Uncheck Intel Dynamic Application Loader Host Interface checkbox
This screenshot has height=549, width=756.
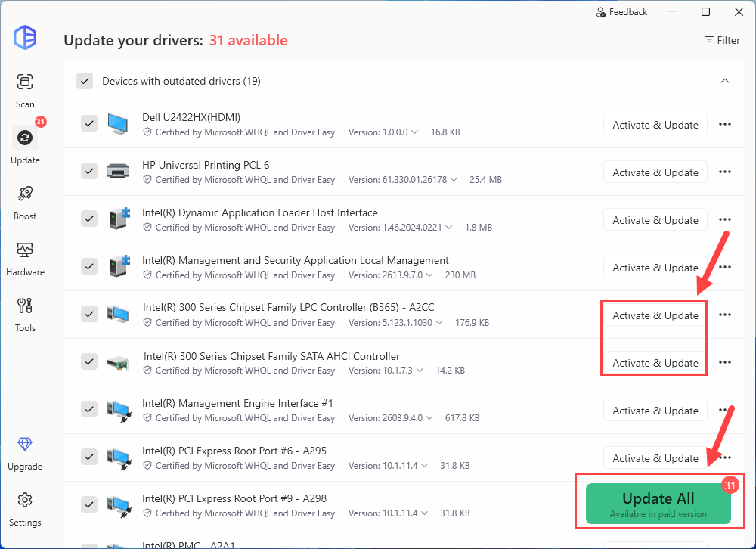tap(89, 219)
